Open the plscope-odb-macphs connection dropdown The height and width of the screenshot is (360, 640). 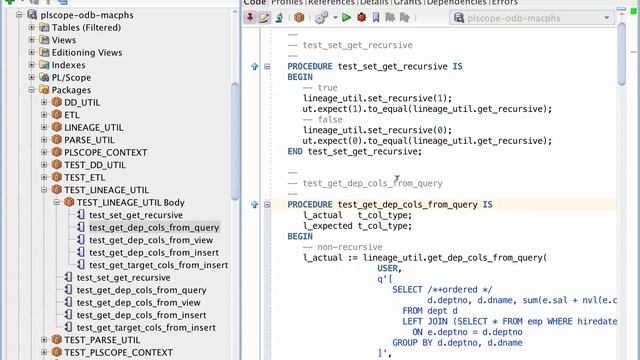532,18
